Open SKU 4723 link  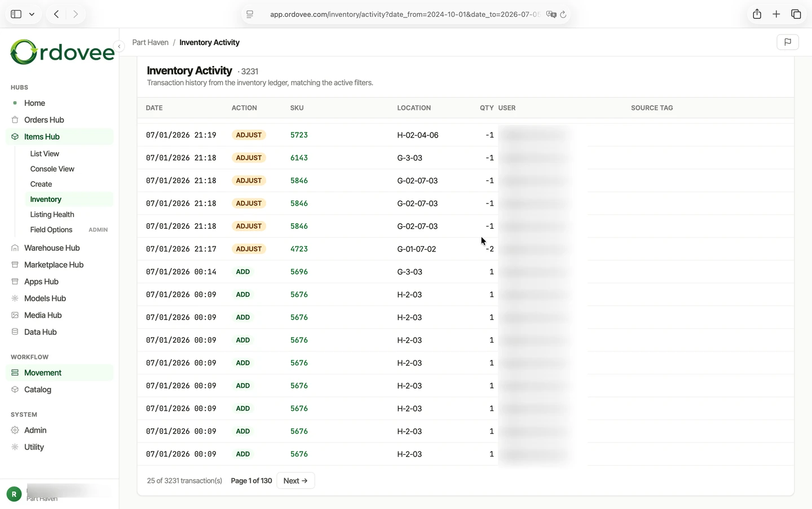(x=299, y=249)
